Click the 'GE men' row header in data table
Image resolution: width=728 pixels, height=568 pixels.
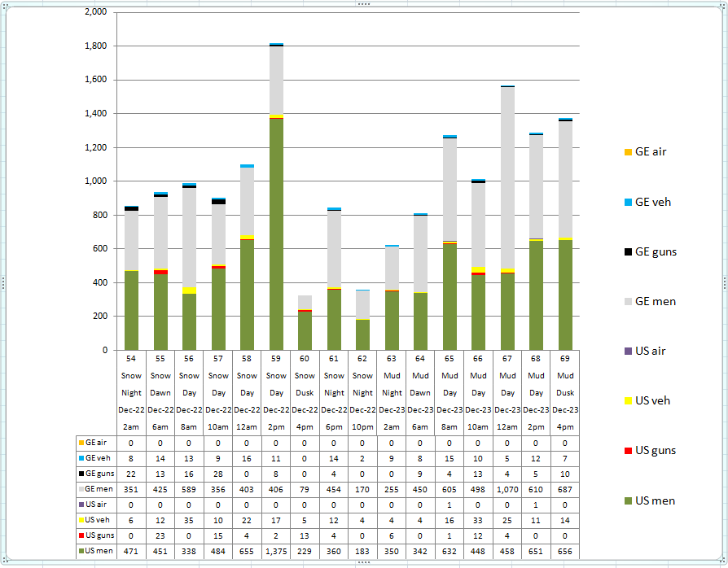tap(97, 489)
